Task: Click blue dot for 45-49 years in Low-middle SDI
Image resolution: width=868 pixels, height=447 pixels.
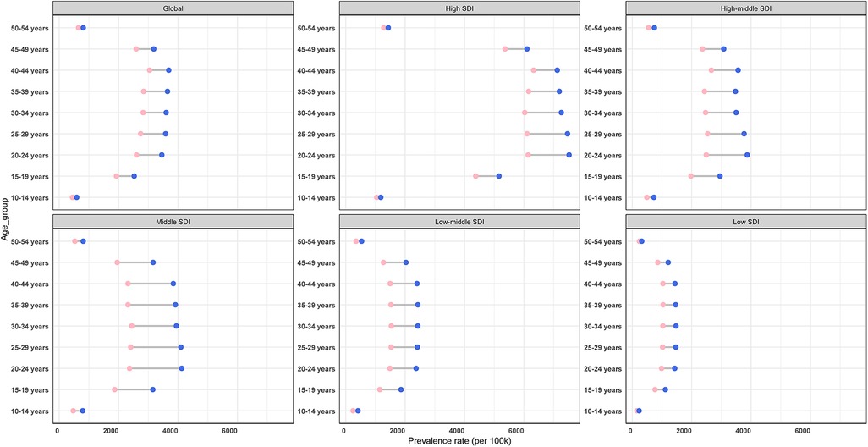Action: pos(406,262)
